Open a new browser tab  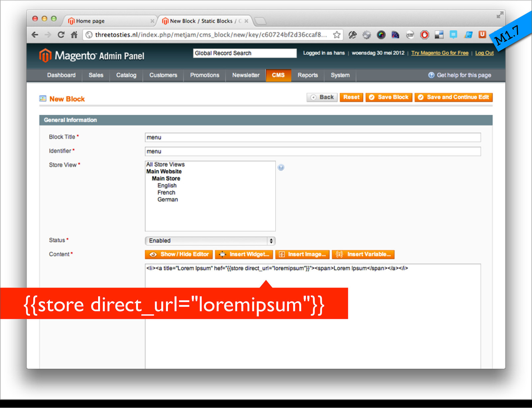[260, 21]
